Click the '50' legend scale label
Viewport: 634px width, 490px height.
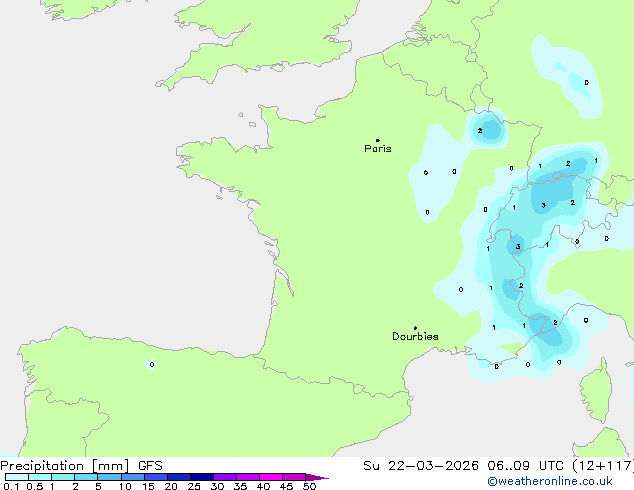[x=309, y=486]
